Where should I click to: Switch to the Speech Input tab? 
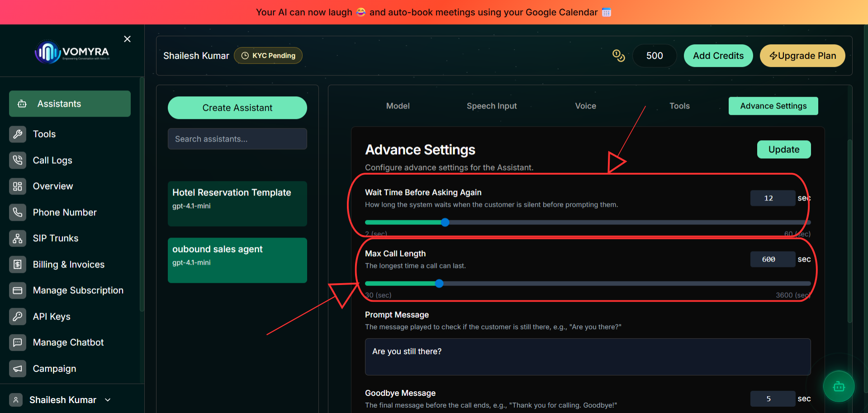492,106
